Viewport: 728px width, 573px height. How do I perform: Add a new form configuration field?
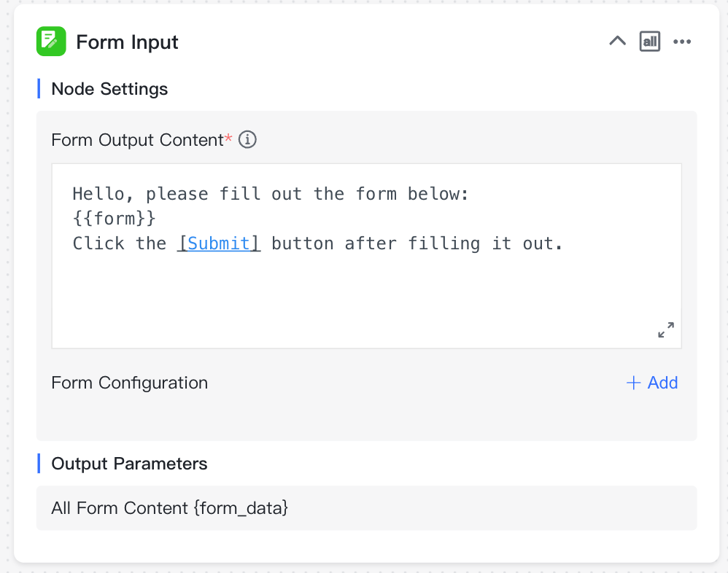[x=652, y=383]
